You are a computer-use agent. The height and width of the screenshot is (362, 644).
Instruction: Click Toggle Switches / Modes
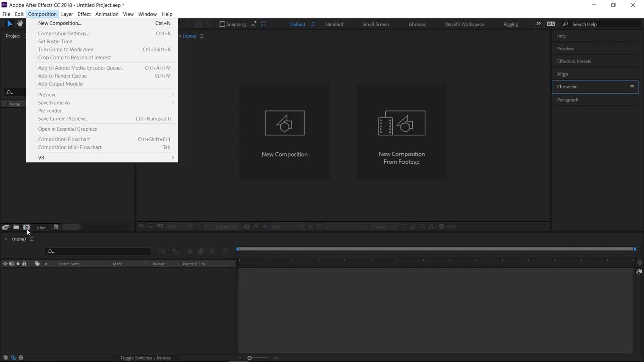(145, 358)
